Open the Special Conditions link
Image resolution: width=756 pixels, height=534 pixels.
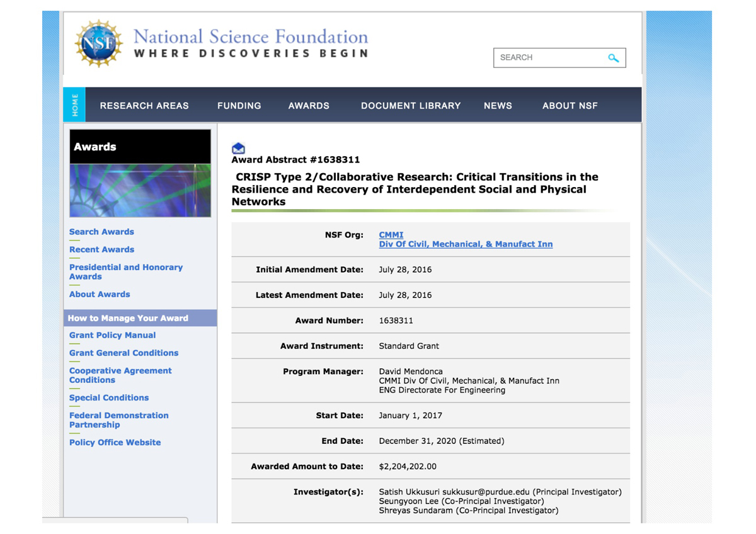109,397
